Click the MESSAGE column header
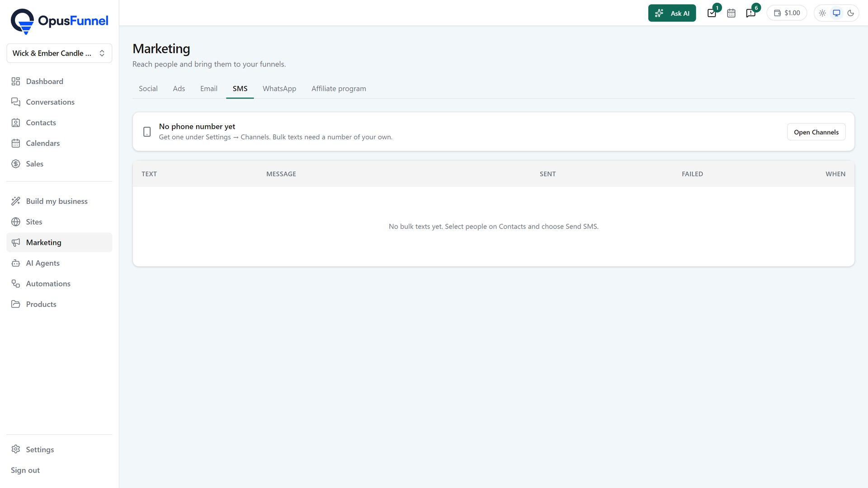 [x=281, y=174]
